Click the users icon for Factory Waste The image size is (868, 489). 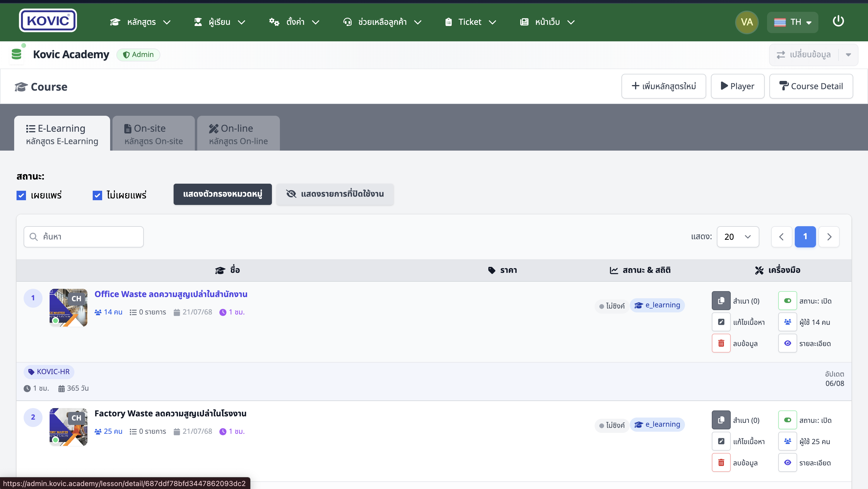[x=787, y=441]
